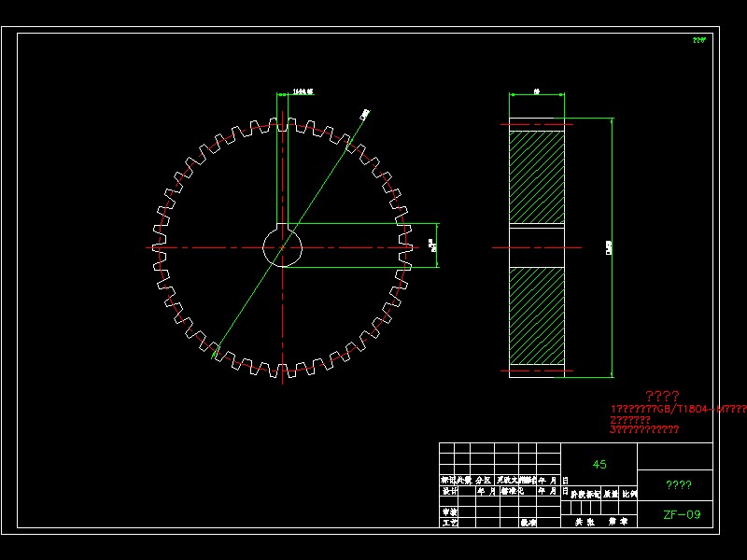
Task: Click the green width dimension above section view
Action: [x=537, y=93]
